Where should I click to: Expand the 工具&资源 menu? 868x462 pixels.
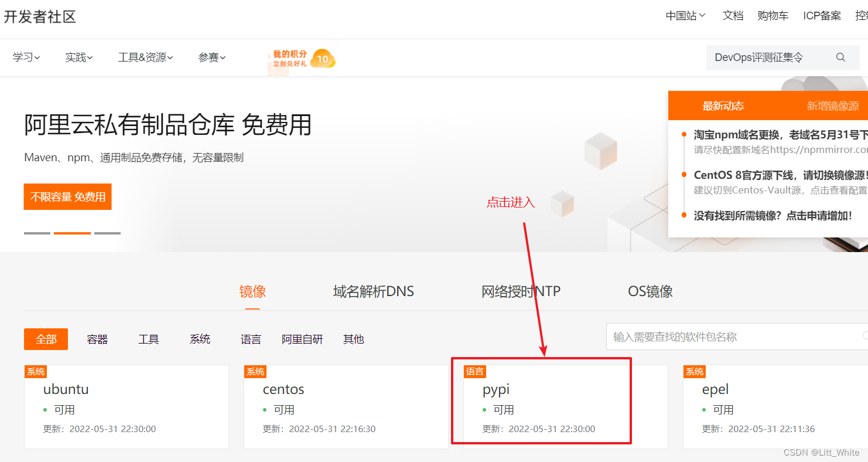click(x=146, y=57)
